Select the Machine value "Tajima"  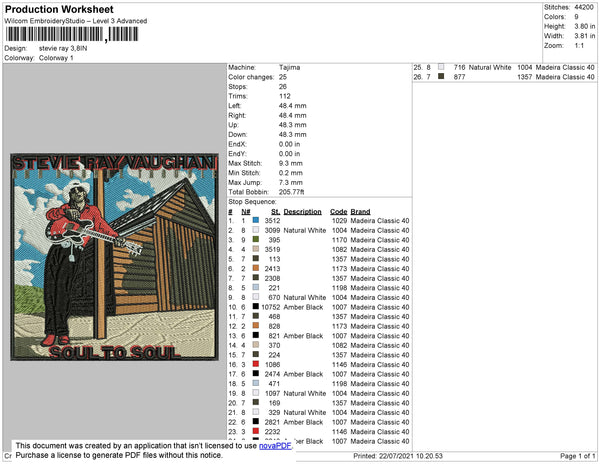click(289, 67)
